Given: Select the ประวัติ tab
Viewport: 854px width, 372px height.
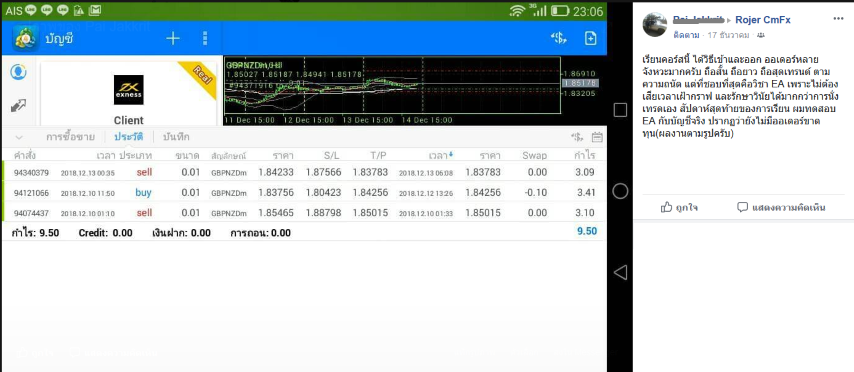Looking at the screenshot, I should coord(129,137).
